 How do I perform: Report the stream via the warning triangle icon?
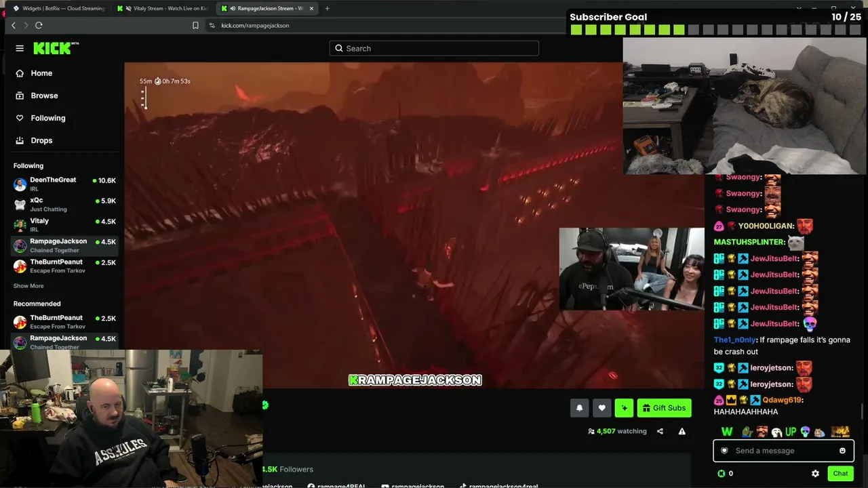tap(682, 431)
